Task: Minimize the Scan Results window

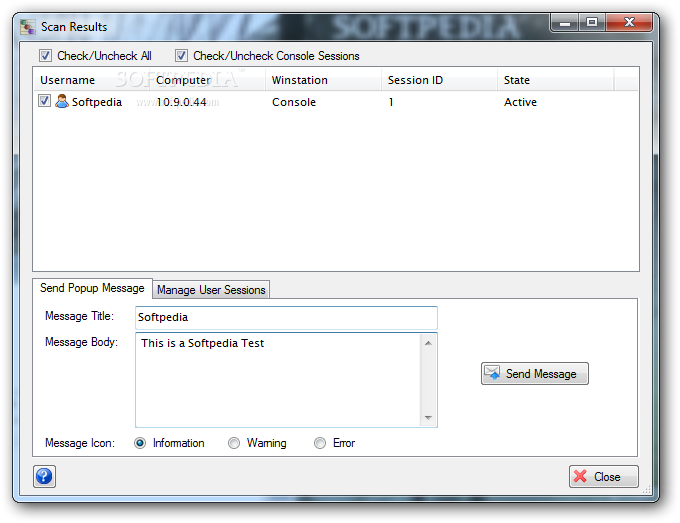Action: 565,23
